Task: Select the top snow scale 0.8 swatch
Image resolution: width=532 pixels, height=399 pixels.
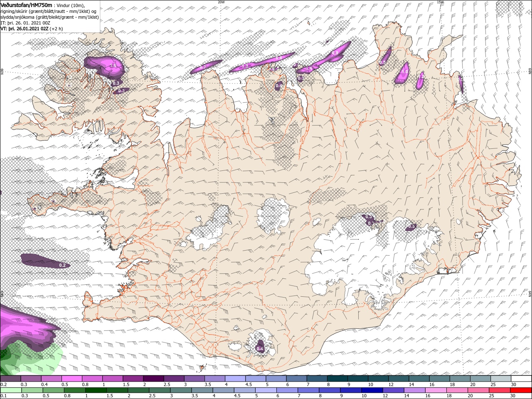Action: tap(92, 379)
